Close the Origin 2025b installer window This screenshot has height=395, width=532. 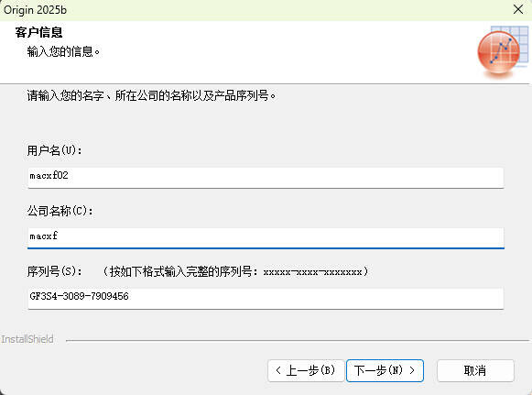pyautogui.click(x=518, y=9)
